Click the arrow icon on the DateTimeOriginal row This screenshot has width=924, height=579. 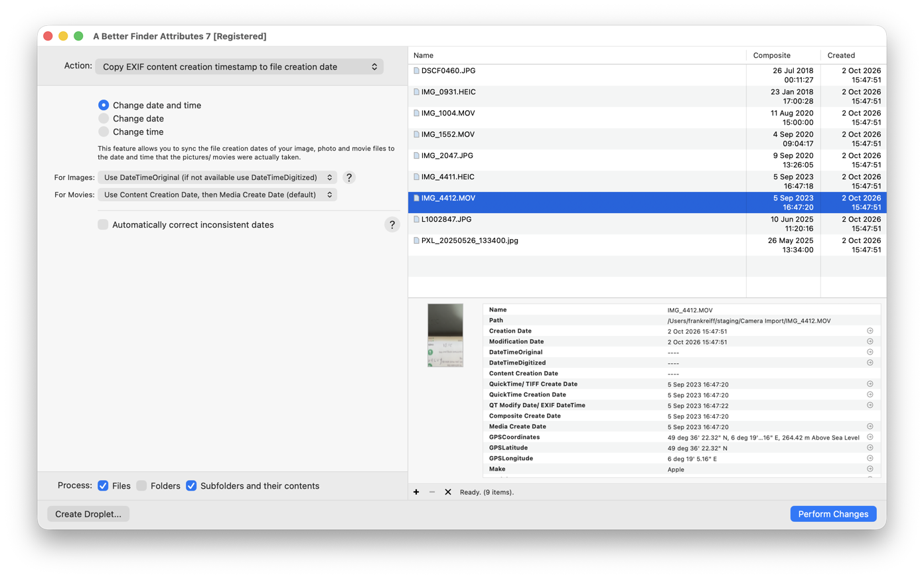(870, 352)
